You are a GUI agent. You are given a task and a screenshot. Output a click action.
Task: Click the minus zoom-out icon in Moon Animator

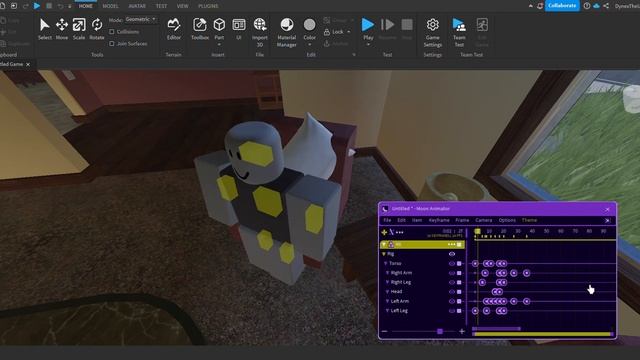pos(384,331)
